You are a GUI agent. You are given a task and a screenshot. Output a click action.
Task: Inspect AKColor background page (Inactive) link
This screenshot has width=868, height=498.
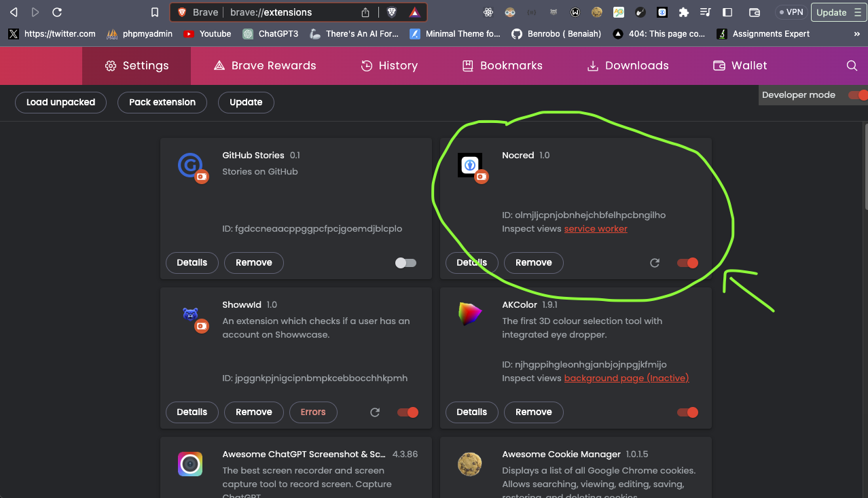pos(626,378)
